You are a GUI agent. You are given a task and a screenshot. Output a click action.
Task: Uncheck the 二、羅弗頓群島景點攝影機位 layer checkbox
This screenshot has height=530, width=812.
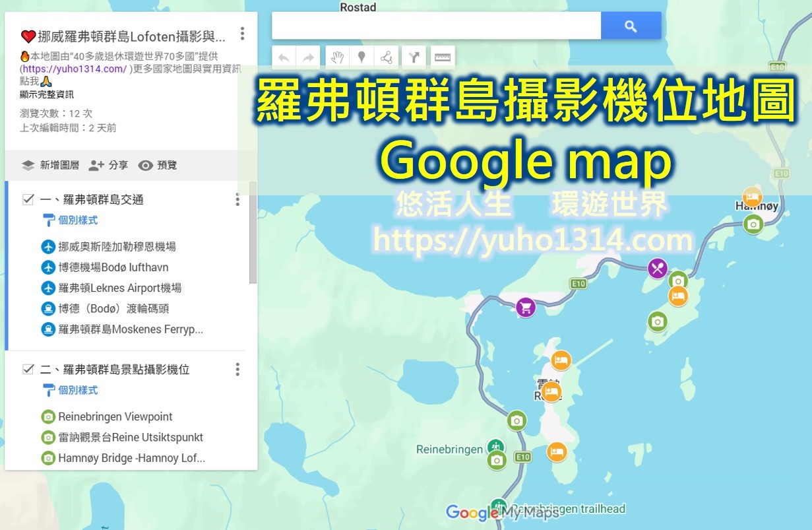[x=28, y=369]
